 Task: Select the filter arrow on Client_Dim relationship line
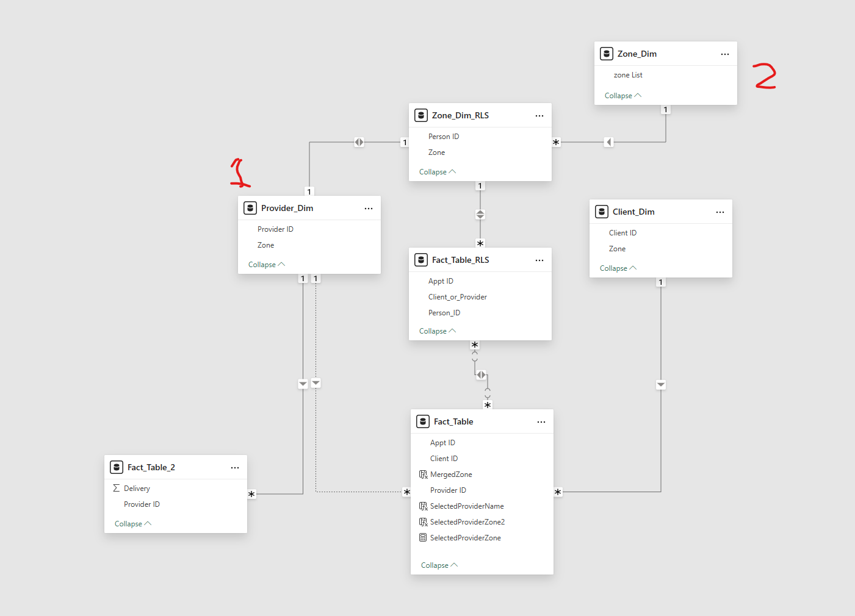661,385
